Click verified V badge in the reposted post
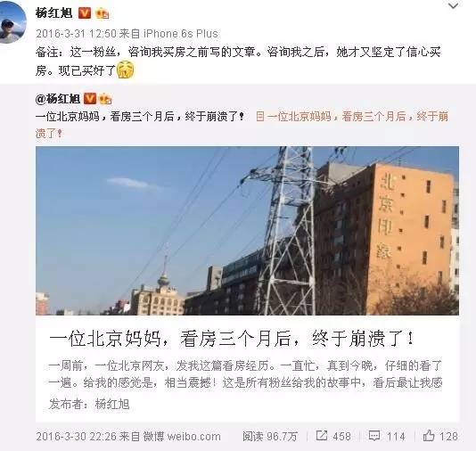The width and height of the screenshot is (476, 451). point(89,99)
